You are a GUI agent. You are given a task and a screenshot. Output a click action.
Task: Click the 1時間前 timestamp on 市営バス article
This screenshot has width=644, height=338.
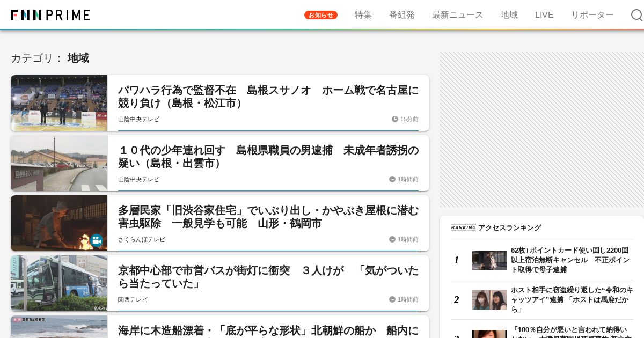click(x=408, y=299)
